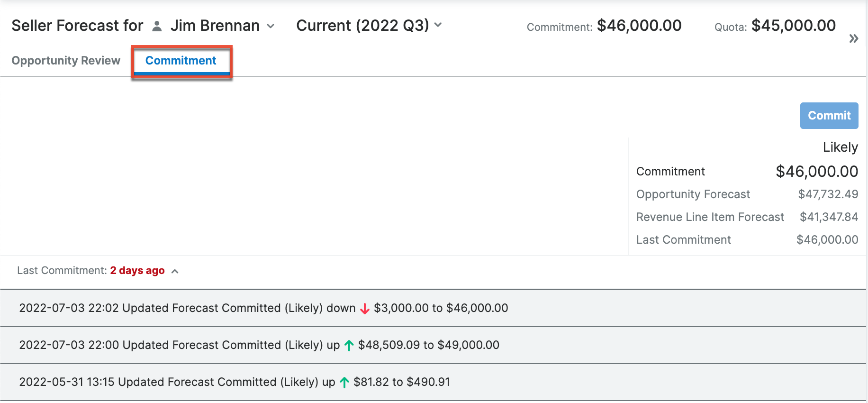This screenshot has height=403, width=868.
Task: Switch to the Opportunity Review tab
Action: 66,60
